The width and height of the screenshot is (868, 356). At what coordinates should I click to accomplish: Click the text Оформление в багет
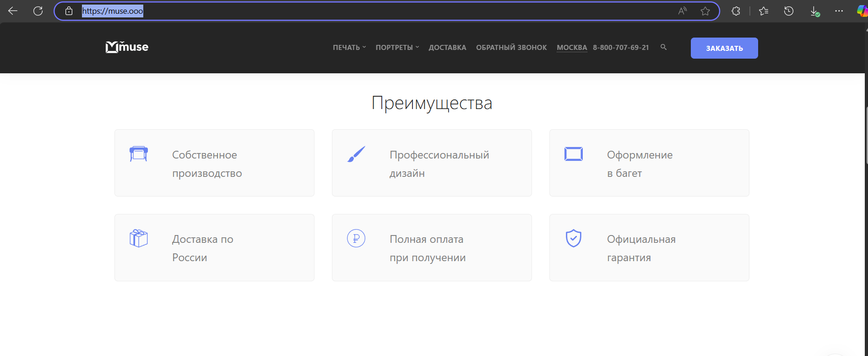(640, 164)
